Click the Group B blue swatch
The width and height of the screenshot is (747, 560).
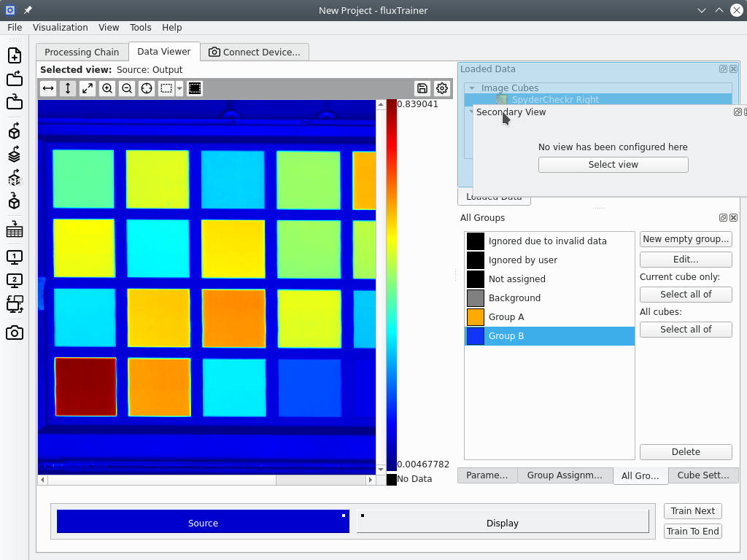coord(476,336)
